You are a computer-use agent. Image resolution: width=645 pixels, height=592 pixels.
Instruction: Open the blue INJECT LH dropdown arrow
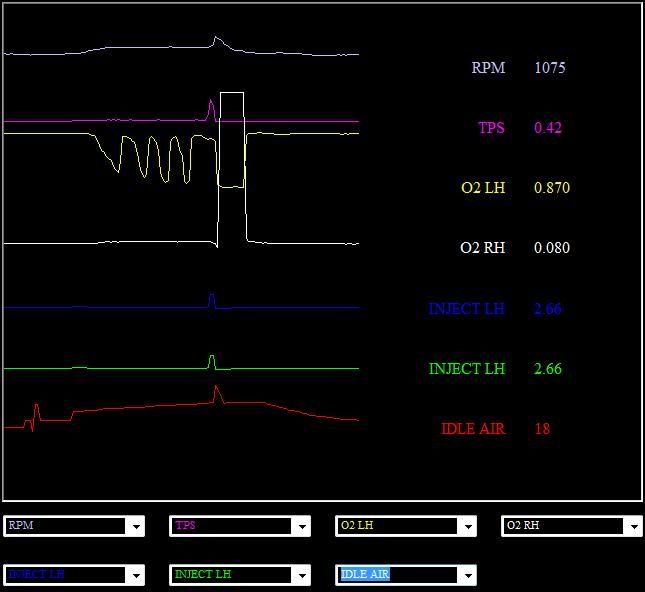[x=134, y=575]
